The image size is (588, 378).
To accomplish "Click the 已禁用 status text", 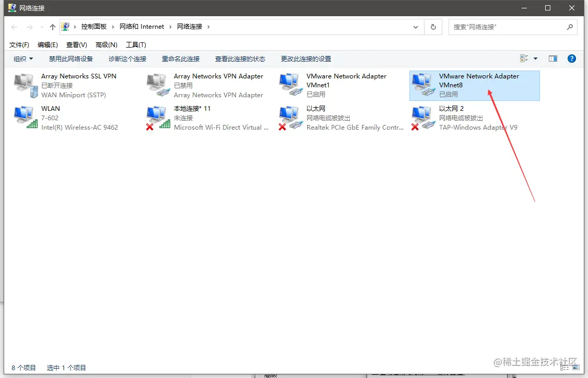I will (183, 86).
